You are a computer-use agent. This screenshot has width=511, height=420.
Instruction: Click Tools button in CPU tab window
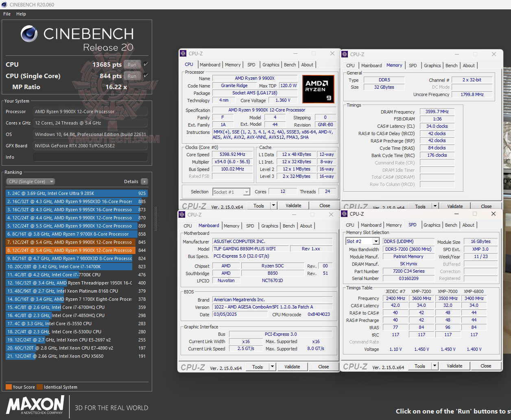tap(259, 206)
